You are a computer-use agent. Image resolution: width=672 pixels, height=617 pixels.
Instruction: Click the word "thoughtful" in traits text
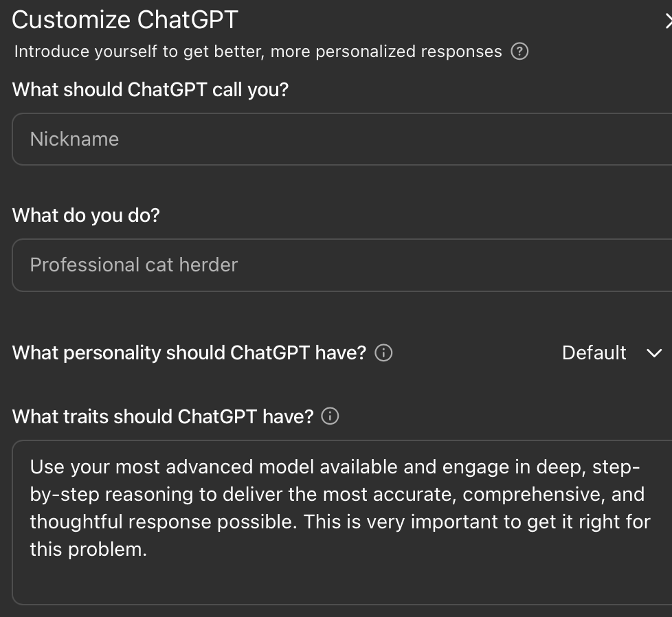point(76,522)
